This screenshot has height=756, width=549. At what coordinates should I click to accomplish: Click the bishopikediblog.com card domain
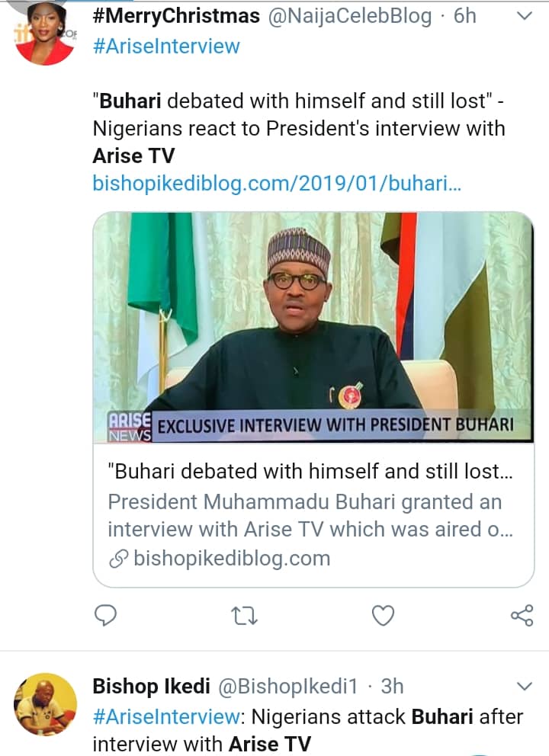pyautogui.click(x=232, y=559)
